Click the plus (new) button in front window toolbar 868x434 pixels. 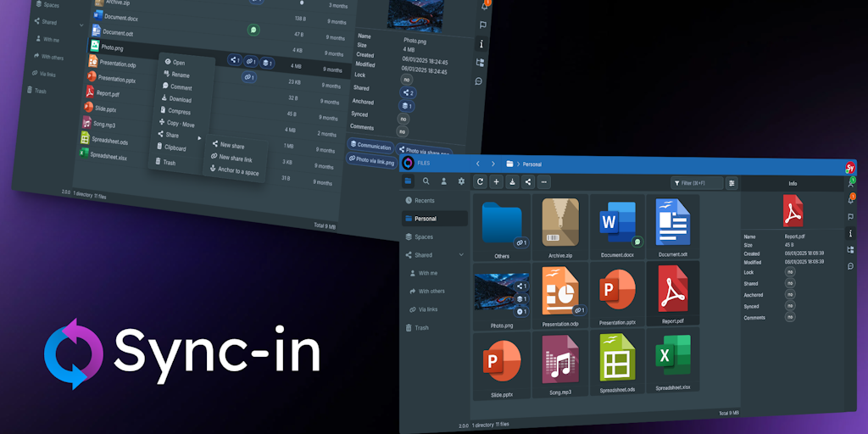[497, 181]
